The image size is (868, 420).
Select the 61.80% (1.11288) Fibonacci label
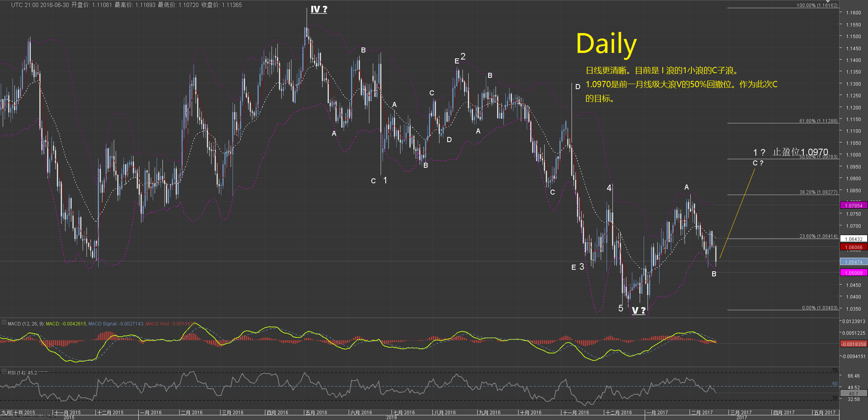(x=818, y=121)
